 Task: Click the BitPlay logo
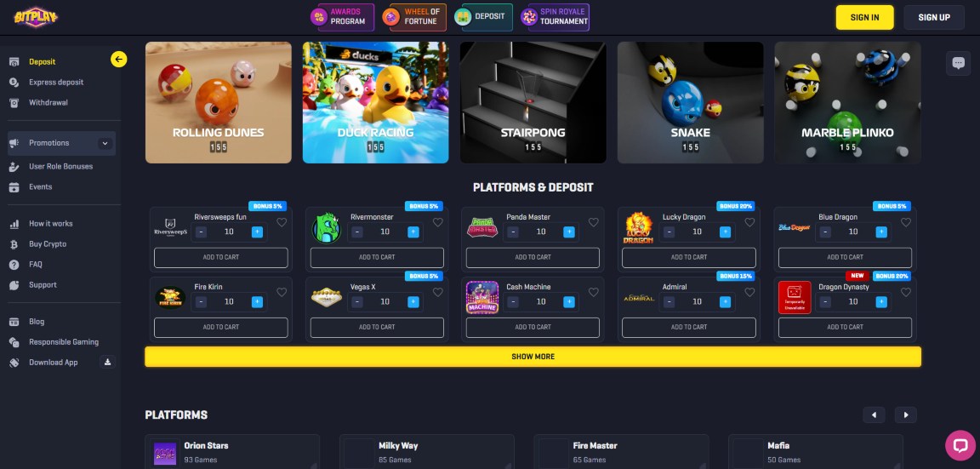[36, 17]
